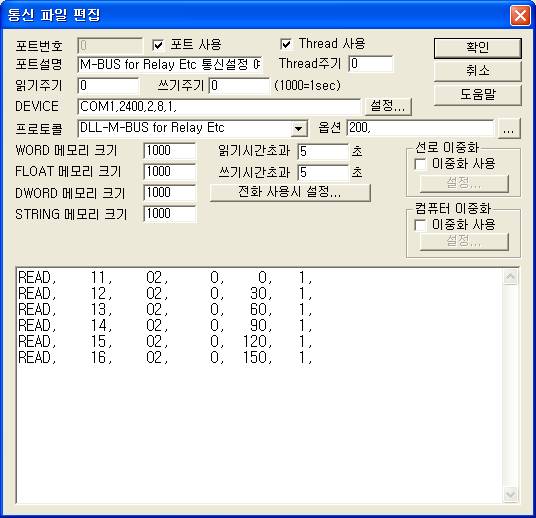Viewport: 536px width, 518px height.
Task: Close the dialog with the red X icon
Action: pyautogui.click(x=520, y=15)
